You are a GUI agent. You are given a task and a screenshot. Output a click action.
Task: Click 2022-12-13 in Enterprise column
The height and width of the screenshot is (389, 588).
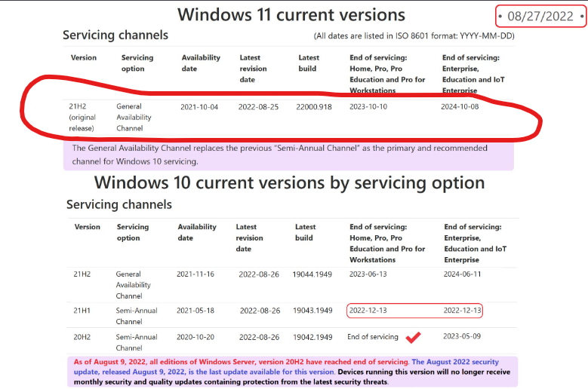point(463,311)
